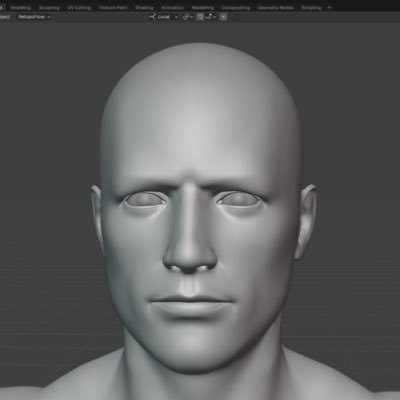
Task: Switch to the Sculpting workspace tab
Action: 49,7
